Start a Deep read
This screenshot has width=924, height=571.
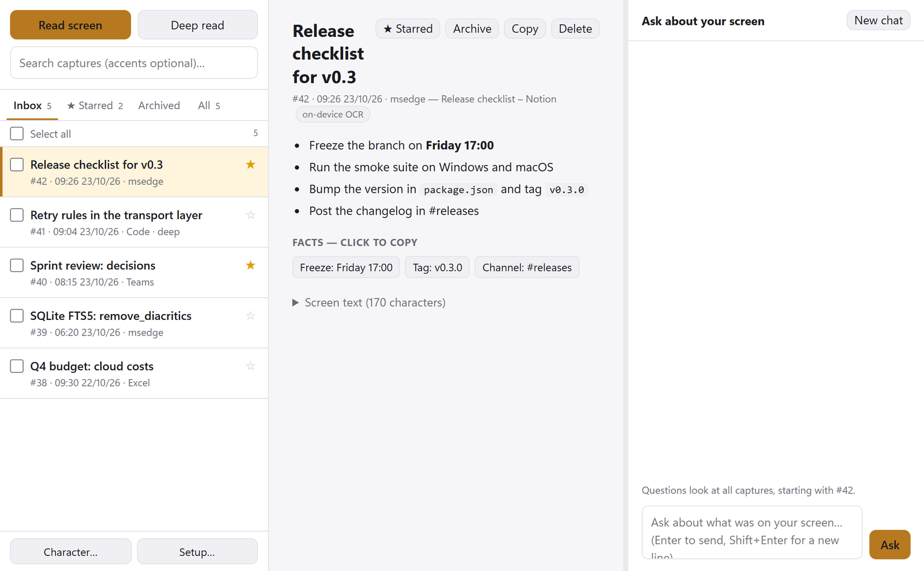198,25
